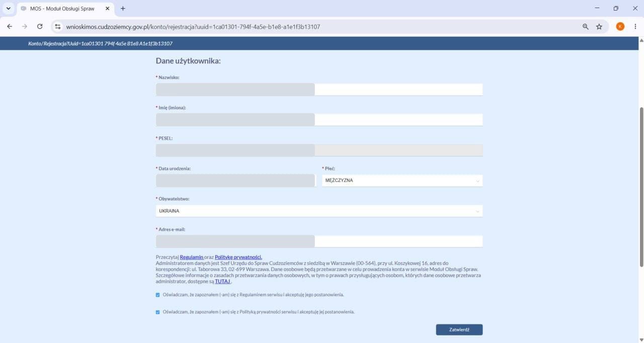Open the Politykę prywatności link
This screenshot has width=644, height=343.
(238, 257)
